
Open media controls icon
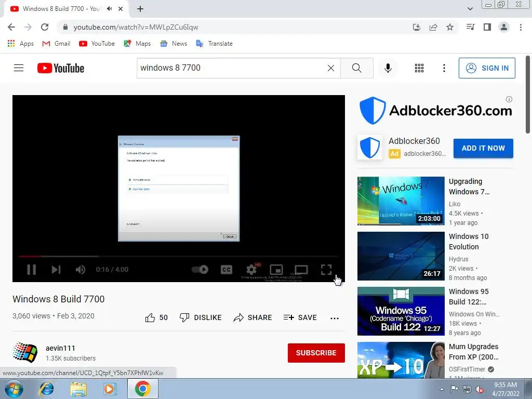click(x=470, y=27)
